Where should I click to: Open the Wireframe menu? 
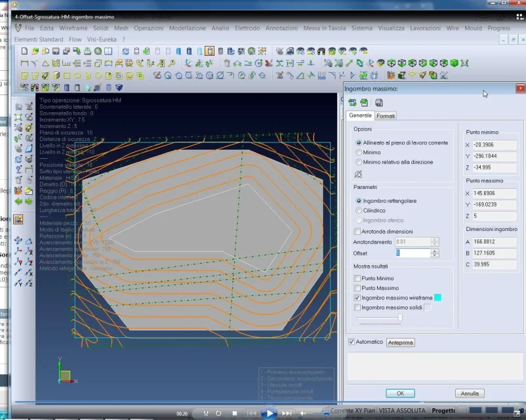[73, 28]
